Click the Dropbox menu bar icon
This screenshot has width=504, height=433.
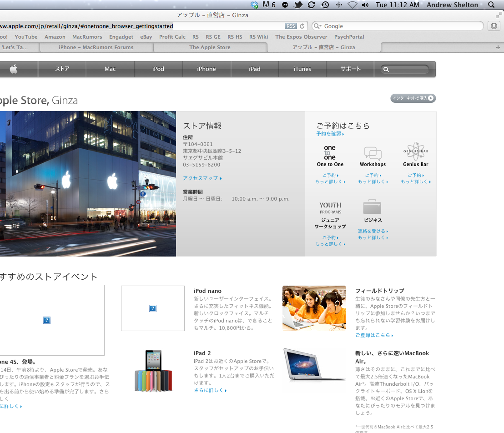(x=254, y=5)
